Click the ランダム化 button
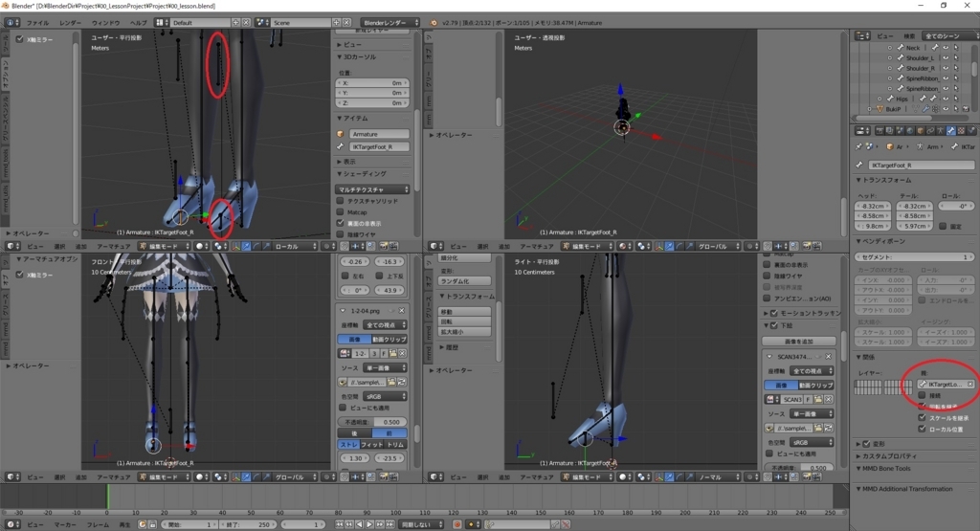Screen dimensions: 980x531 (464, 281)
